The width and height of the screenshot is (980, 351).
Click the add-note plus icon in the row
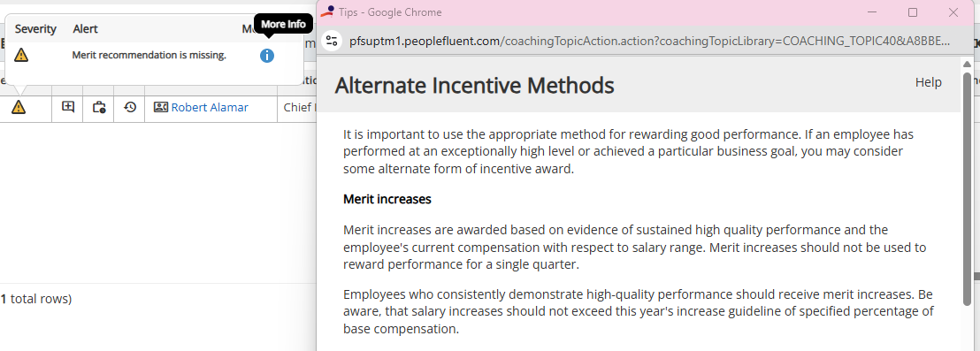67,107
